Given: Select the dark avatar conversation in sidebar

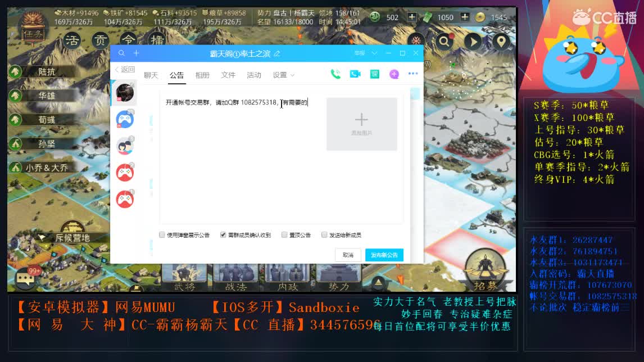Looking at the screenshot, I should (124, 93).
